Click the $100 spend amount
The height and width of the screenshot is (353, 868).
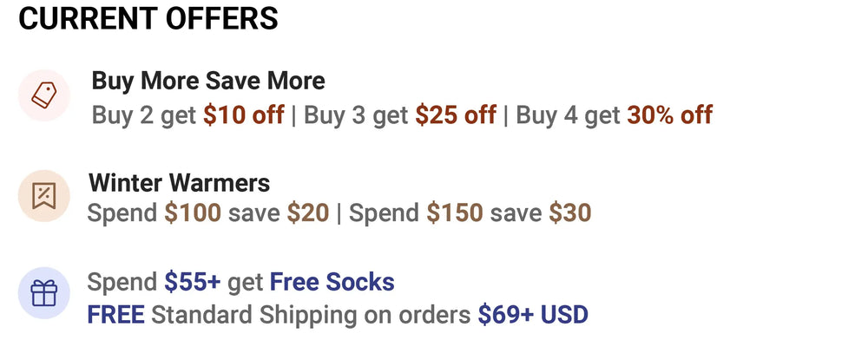tap(193, 212)
